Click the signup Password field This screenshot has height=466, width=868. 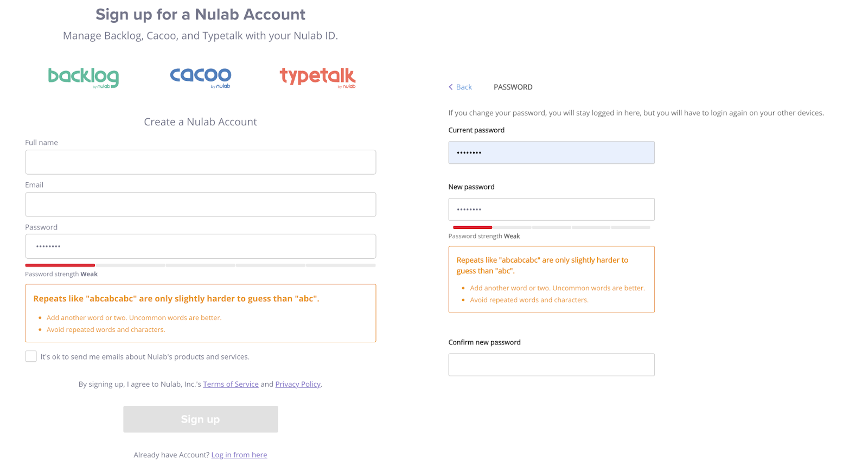pyautogui.click(x=201, y=246)
